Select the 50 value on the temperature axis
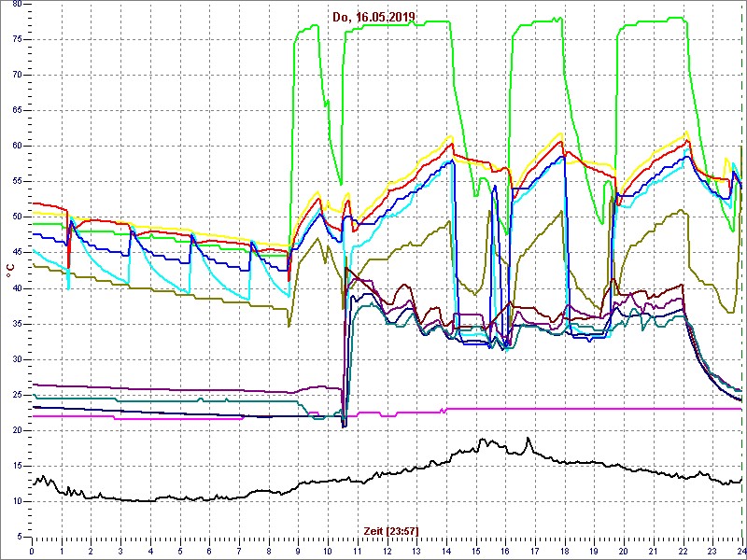This screenshot has width=747, height=560. click(17, 217)
